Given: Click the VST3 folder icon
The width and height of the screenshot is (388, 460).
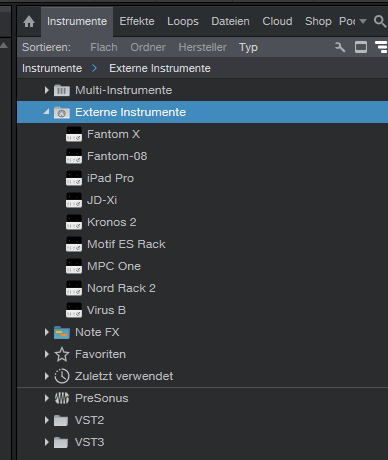Looking at the screenshot, I should [x=61, y=442].
